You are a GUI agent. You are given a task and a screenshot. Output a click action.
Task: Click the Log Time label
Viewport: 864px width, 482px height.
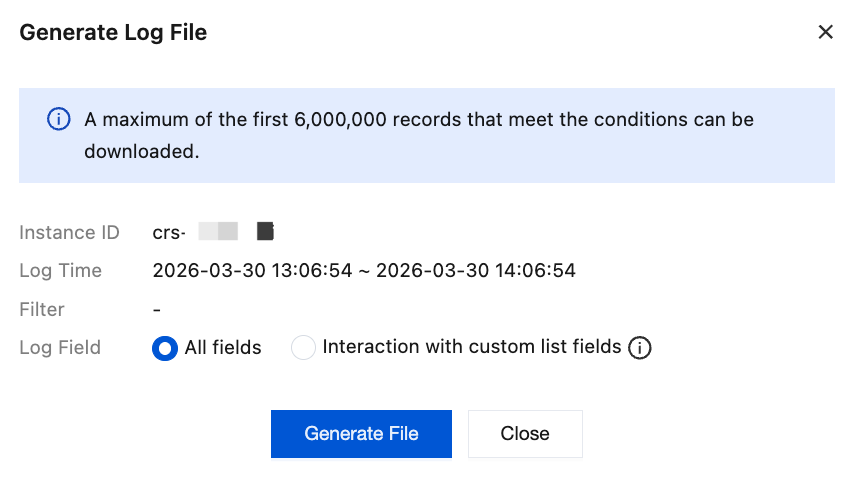(60, 270)
